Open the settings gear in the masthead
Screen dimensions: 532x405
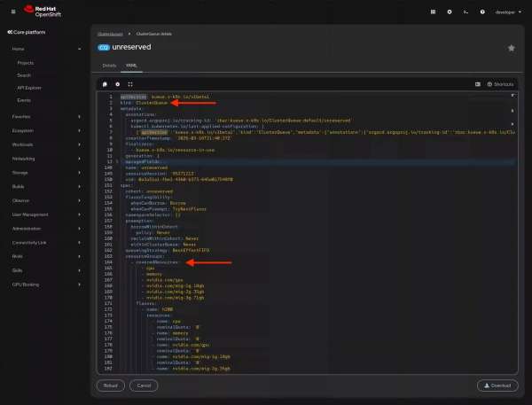(450, 12)
